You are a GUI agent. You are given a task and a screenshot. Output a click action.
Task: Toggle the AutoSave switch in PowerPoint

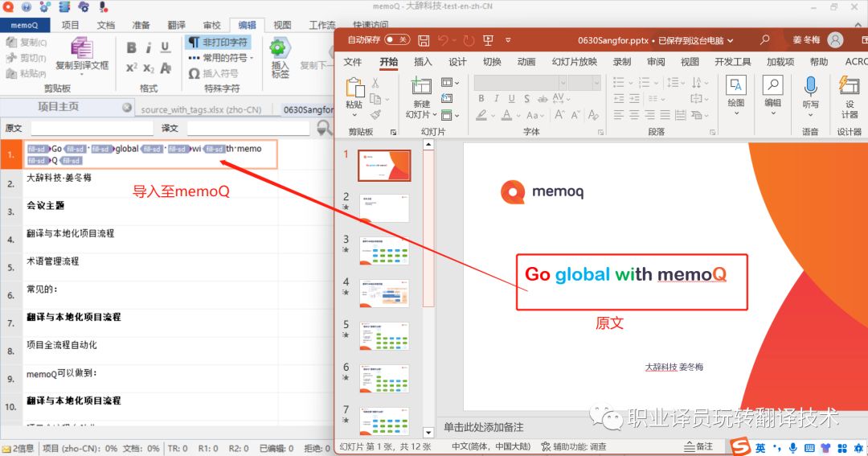pyautogui.click(x=396, y=39)
